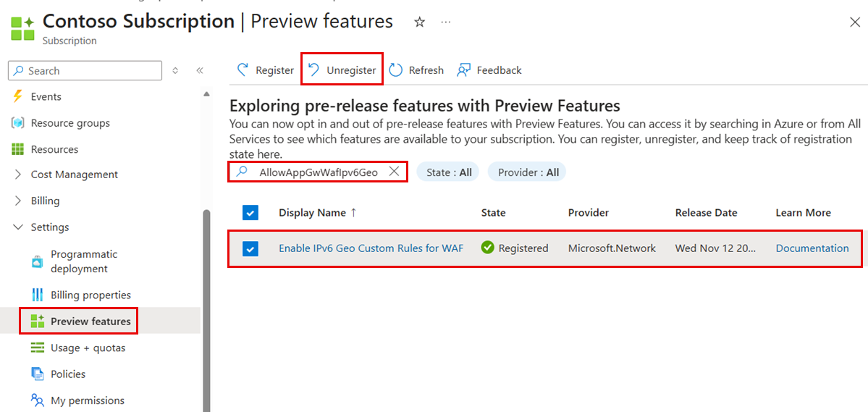Click the filter box magnifier icon
Image resolution: width=868 pixels, height=412 pixels.
coord(241,172)
